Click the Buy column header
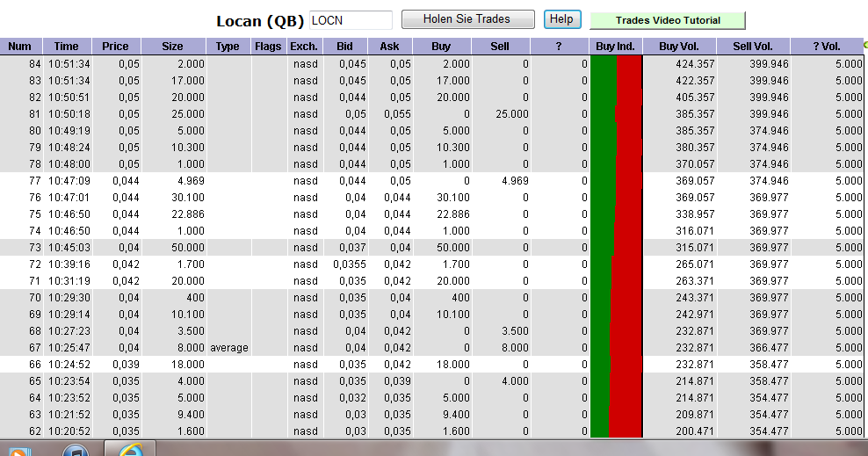This screenshot has height=456, width=868. (441, 46)
